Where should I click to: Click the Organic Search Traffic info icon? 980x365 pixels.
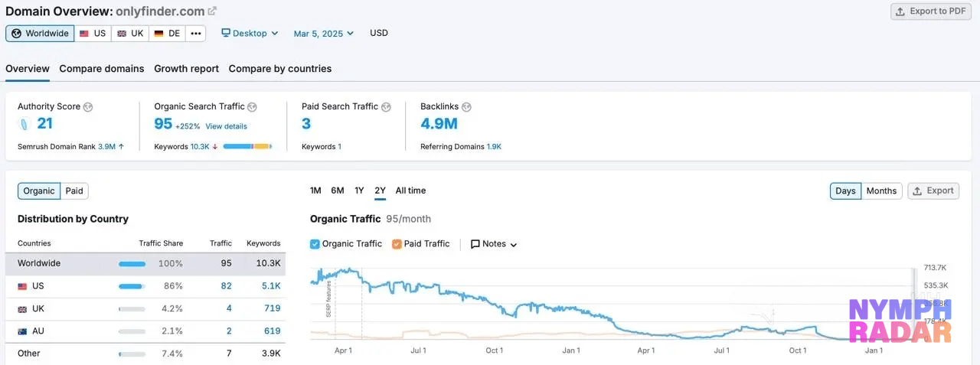point(252,107)
